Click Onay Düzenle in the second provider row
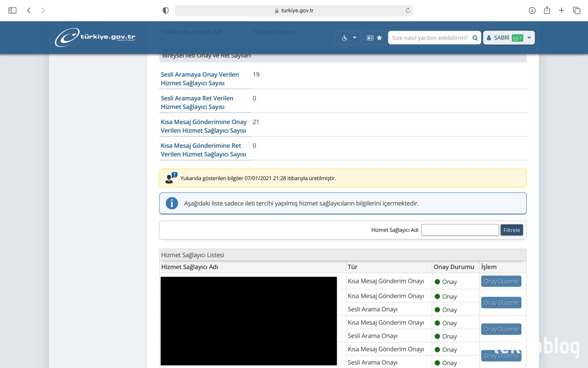The image size is (588, 368). click(x=501, y=302)
